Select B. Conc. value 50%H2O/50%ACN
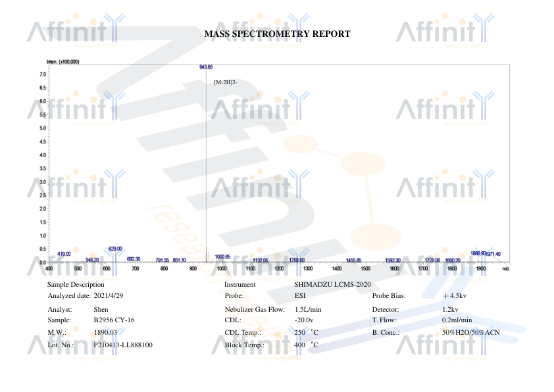 point(471,333)
